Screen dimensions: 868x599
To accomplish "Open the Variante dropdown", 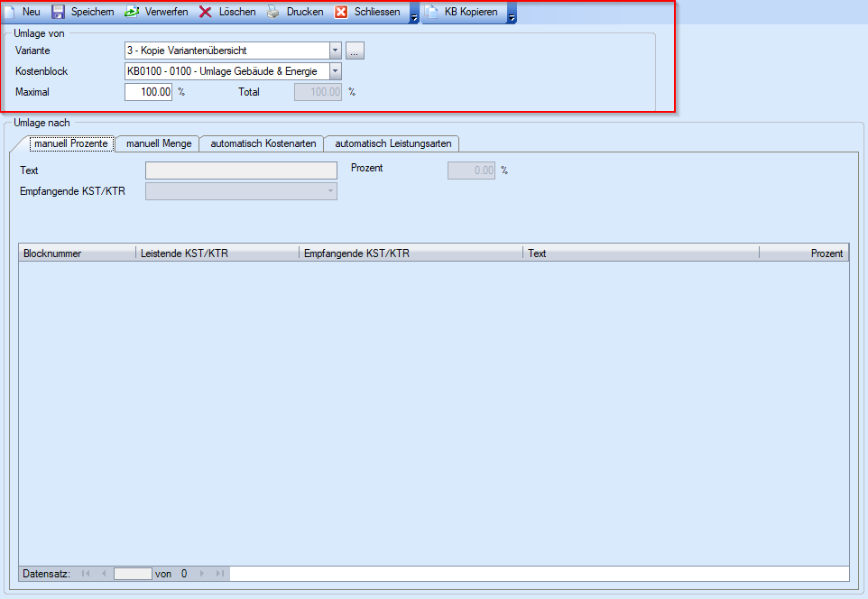I will [x=336, y=51].
